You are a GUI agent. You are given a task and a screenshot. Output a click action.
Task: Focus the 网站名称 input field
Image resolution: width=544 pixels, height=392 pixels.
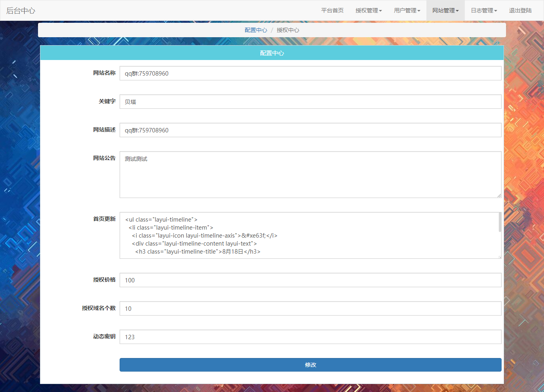pos(310,73)
